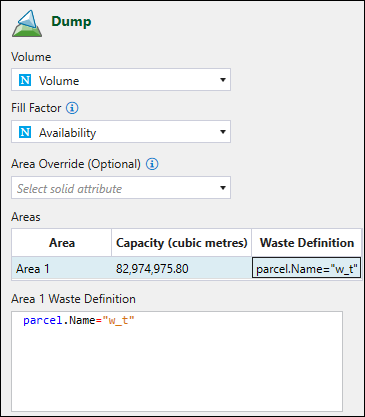Click the Dump mountain icon
Image resolution: width=365 pixels, height=417 pixels.
pos(27,24)
